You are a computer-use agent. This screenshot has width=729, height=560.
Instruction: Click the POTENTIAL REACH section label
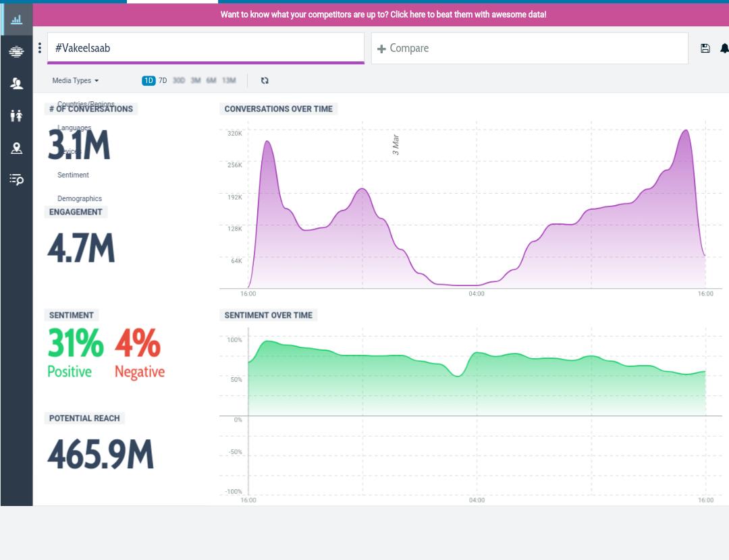click(84, 418)
